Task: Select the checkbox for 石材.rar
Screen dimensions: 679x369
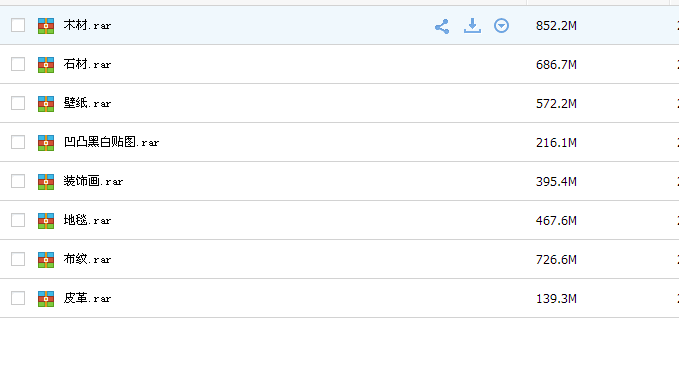Action: point(18,64)
